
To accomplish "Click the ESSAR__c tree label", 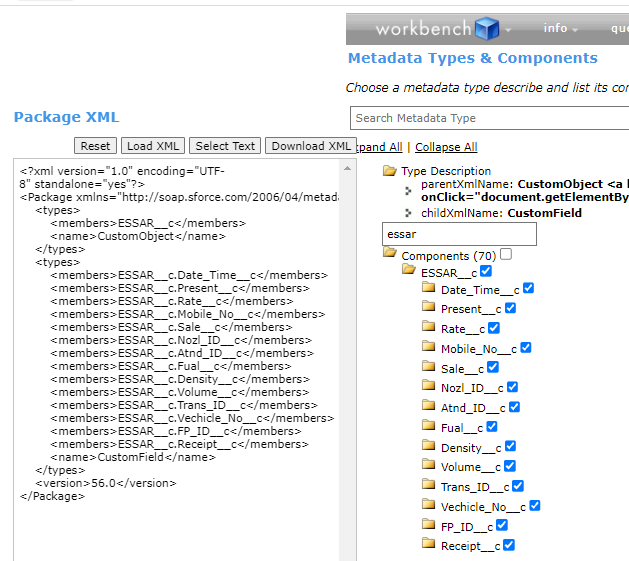I will (x=449, y=273).
